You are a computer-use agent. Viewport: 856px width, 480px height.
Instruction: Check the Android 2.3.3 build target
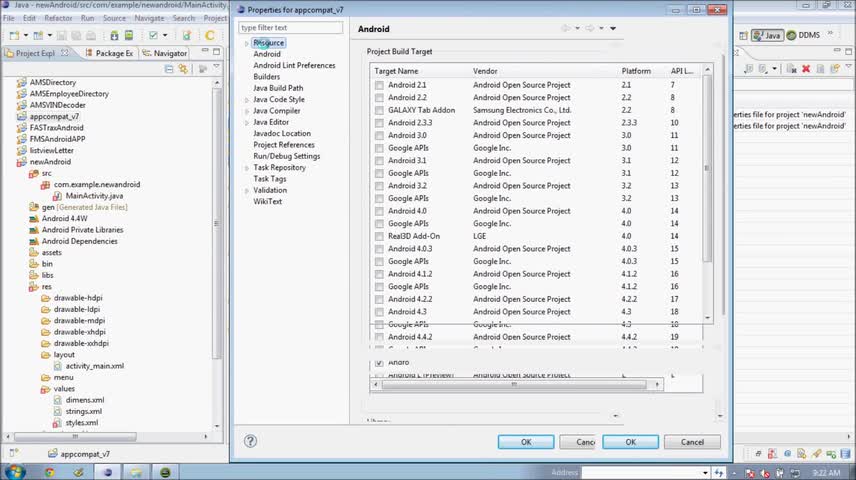click(379, 123)
